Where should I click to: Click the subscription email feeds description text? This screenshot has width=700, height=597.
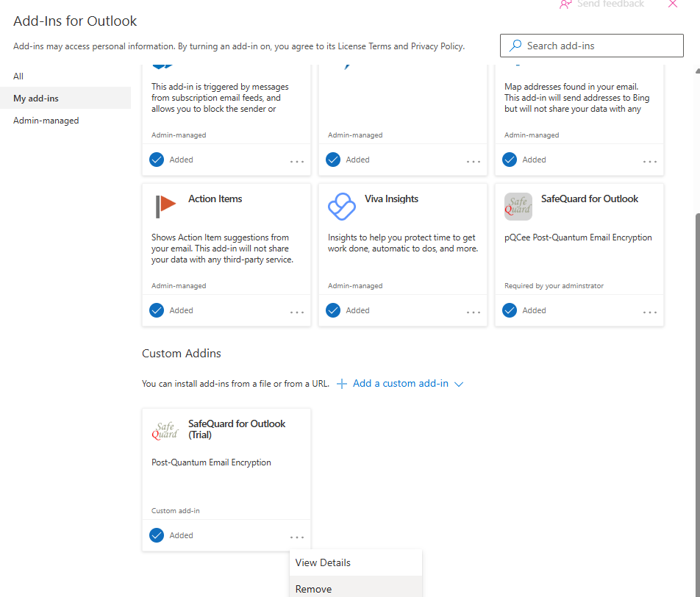tap(220, 98)
